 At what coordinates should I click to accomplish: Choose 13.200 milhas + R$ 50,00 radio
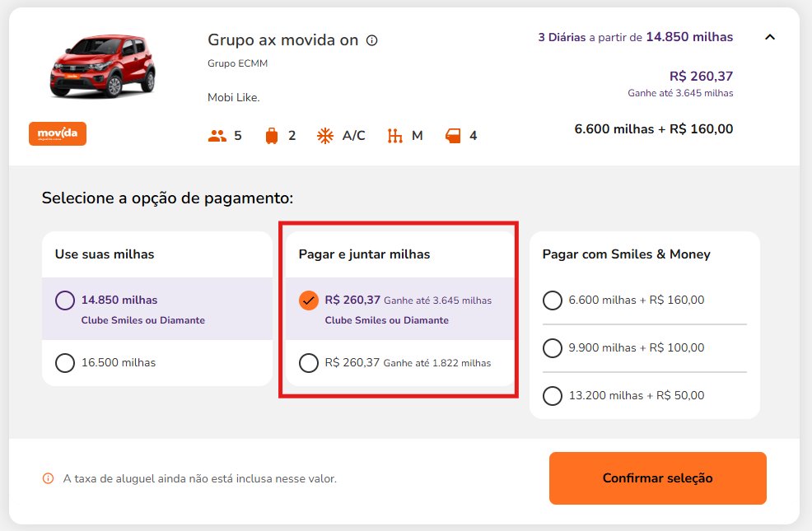coord(553,396)
